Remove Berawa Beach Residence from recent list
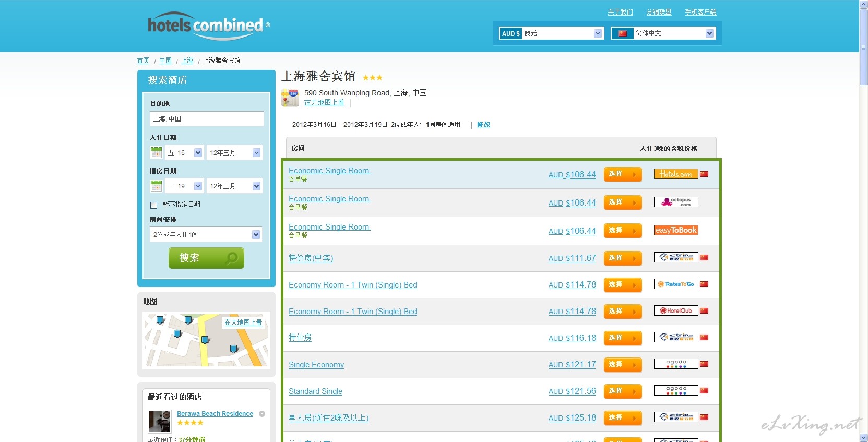 point(262,414)
